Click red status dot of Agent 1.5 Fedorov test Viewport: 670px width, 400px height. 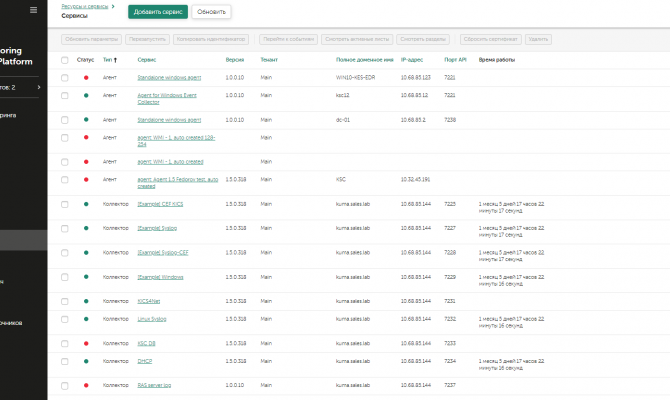click(x=86, y=179)
